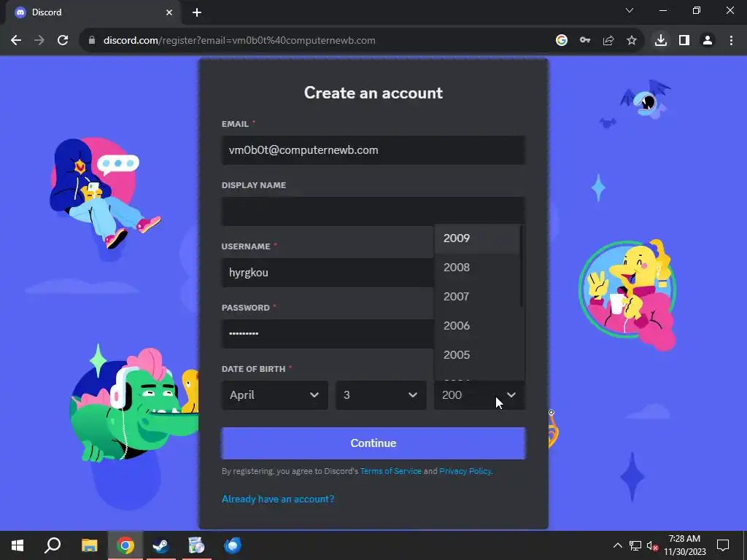Click the taskbar app next to Steam
747x560 pixels.
197,545
